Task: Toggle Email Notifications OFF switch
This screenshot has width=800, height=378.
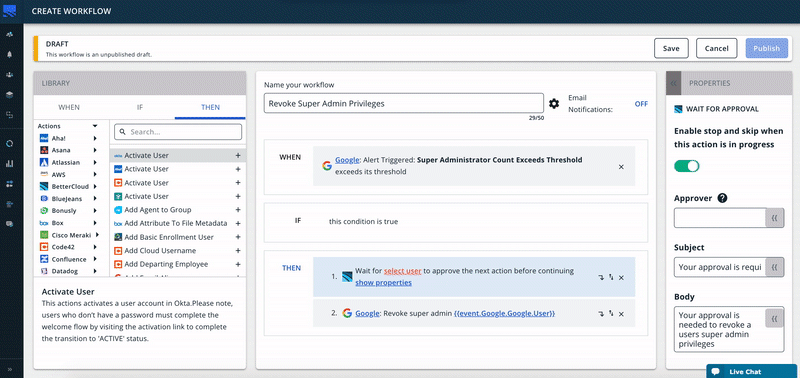Action: (641, 104)
